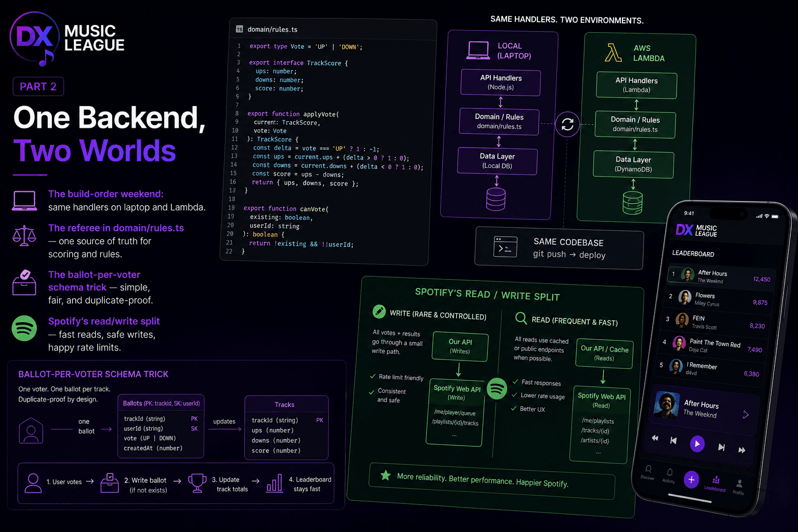The image size is (798, 532).
Task: Click the green Spotify icon beside read/write split heading
Action: click(x=24, y=328)
